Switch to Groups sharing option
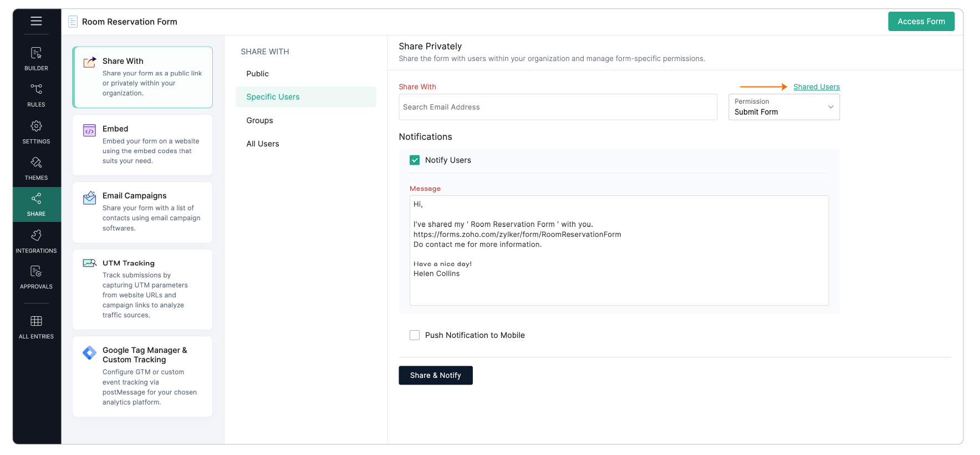The width and height of the screenshot is (980, 455). tap(260, 120)
